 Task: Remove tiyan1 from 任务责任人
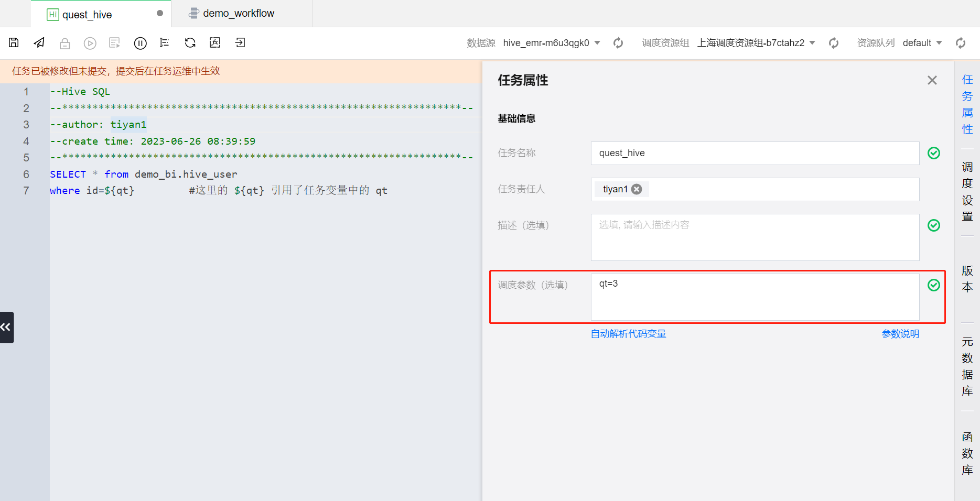[x=637, y=189]
